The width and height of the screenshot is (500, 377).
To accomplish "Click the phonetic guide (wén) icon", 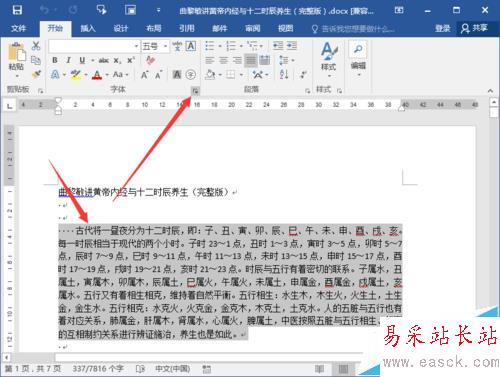I will [177, 46].
